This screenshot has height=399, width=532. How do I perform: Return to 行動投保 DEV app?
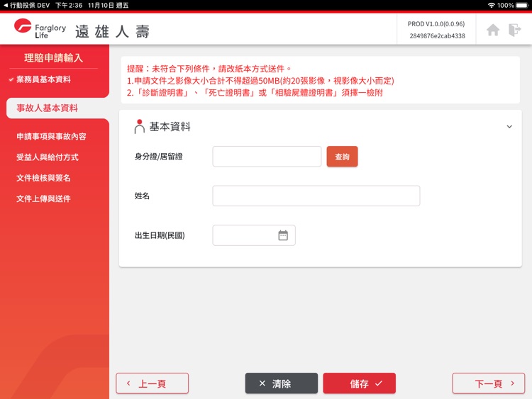[26, 6]
